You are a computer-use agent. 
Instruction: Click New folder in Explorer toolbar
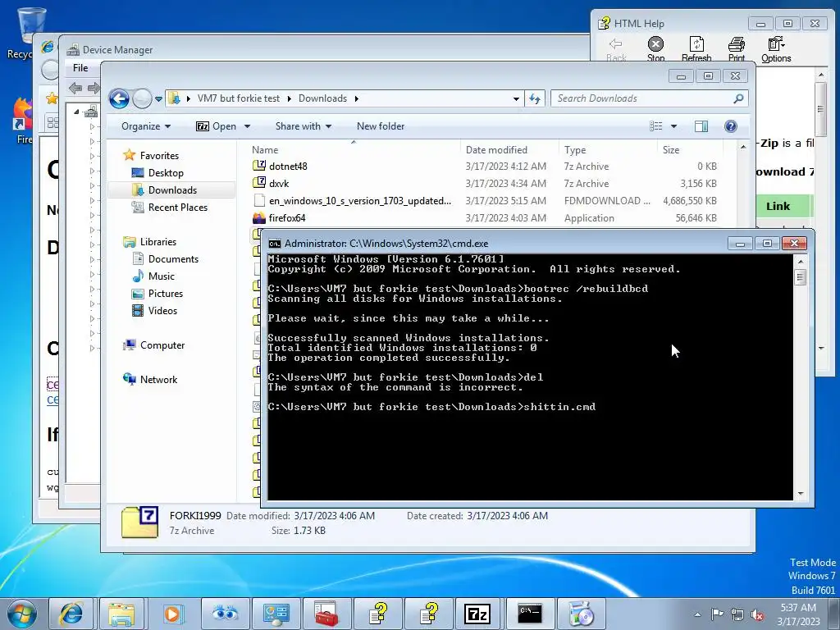381,126
